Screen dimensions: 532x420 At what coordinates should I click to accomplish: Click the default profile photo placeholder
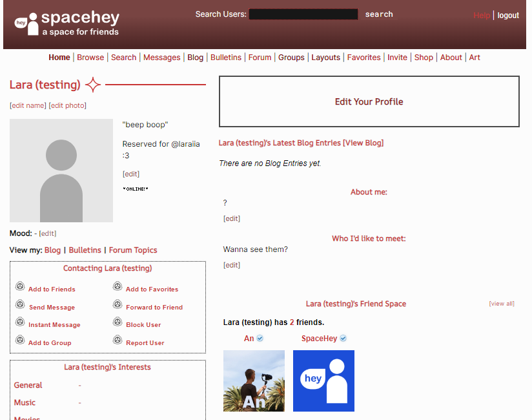coord(61,171)
